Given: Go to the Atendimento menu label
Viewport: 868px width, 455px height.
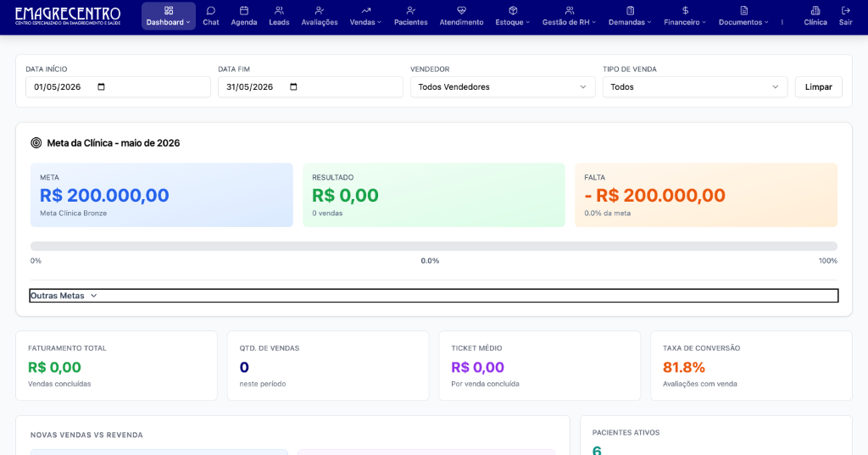Looking at the screenshot, I should [462, 22].
